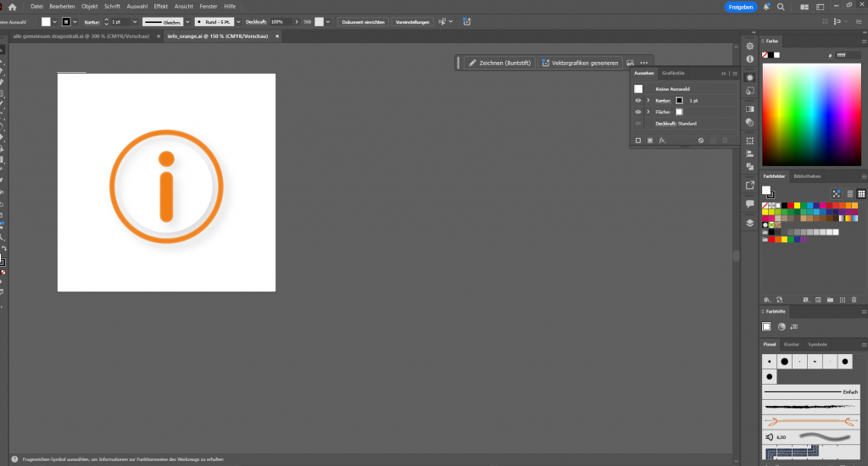Switch swatches to grid thumbnail view

pyautogui.click(x=861, y=194)
